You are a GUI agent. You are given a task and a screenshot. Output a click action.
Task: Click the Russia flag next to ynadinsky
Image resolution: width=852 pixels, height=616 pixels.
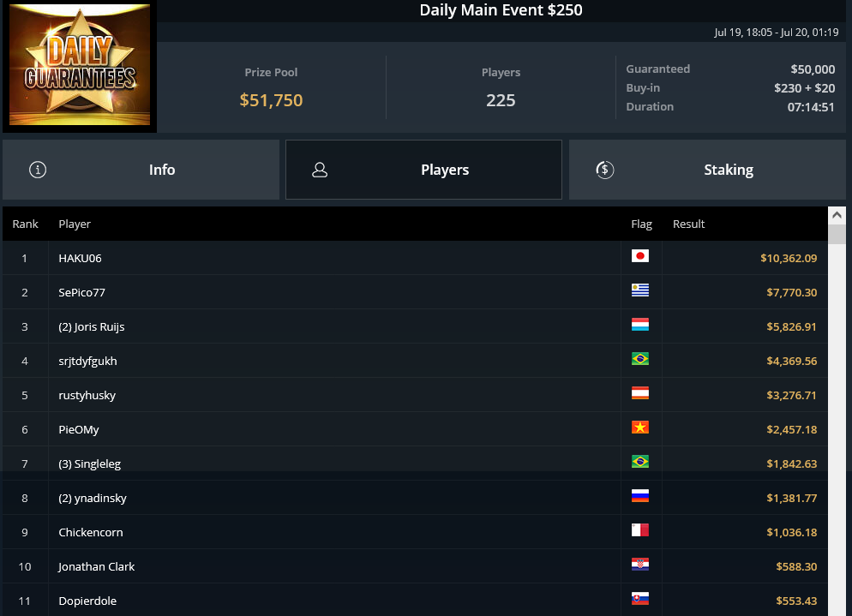[x=640, y=495]
